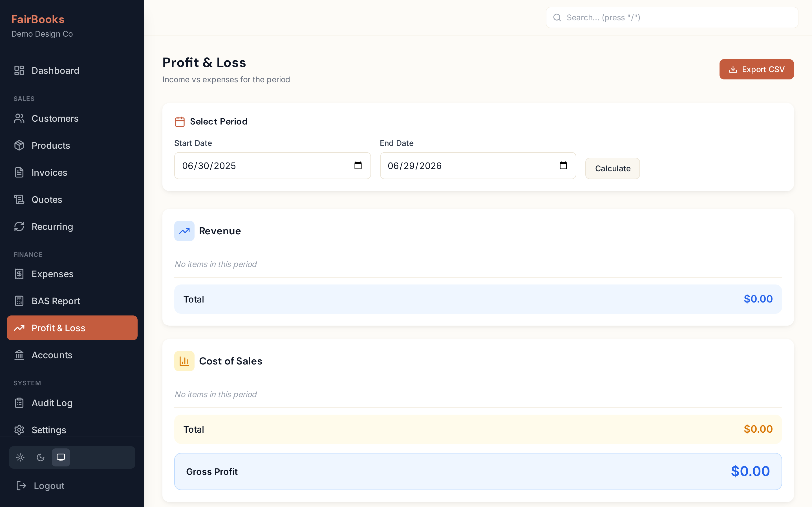Switch to dark theme moon toggle
This screenshot has width=812, height=507.
coord(41,457)
